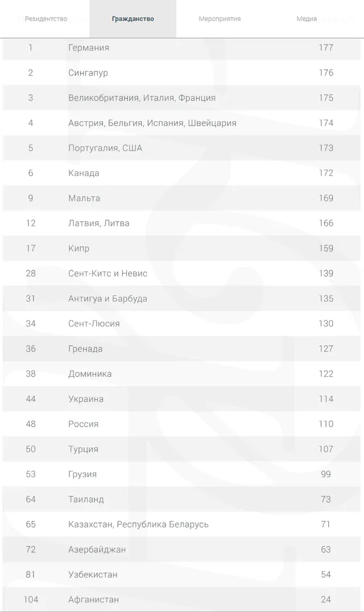The height and width of the screenshot is (612, 364).
Task: Click the Канада row
Action: pos(84,173)
